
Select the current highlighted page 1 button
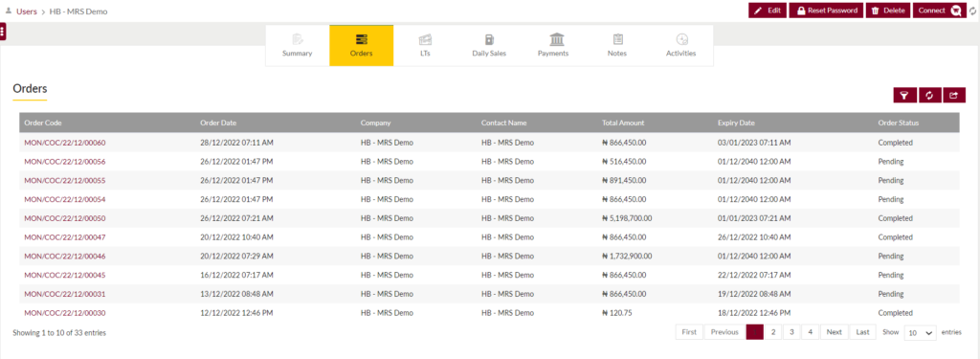[x=755, y=332]
